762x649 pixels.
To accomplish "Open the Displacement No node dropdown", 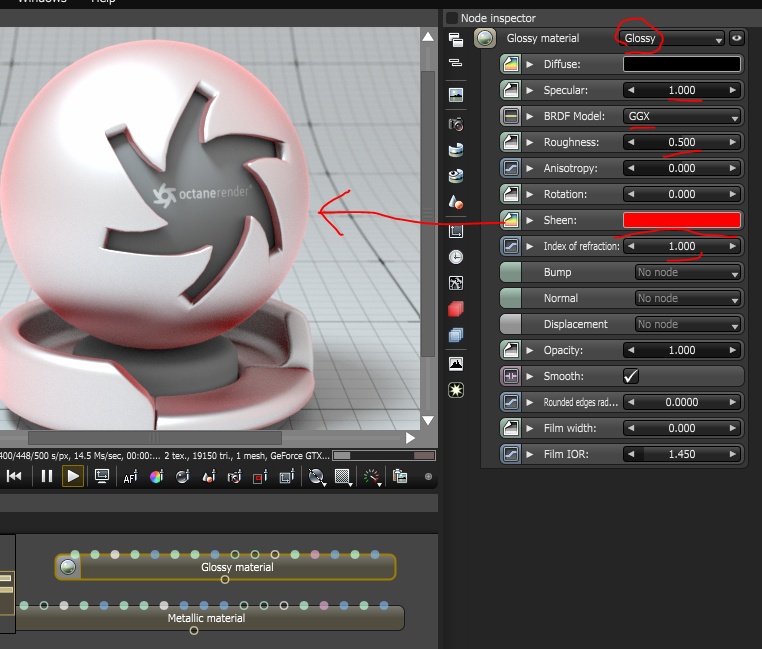I will click(x=688, y=324).
